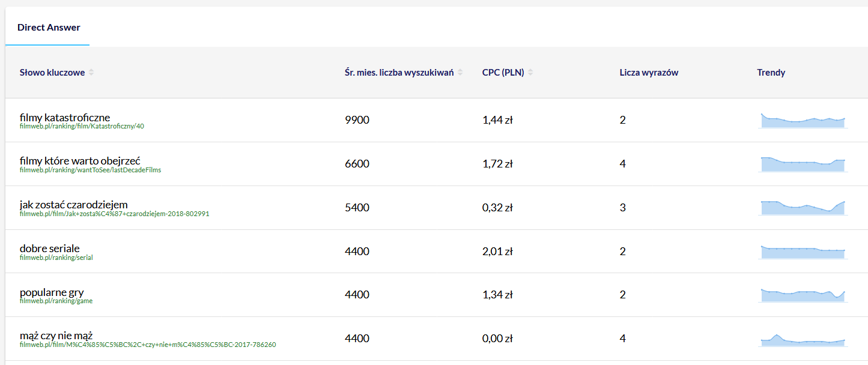Click trend sparkline for 'popularne gry'
This screenshot has height=365, width=868.
point(803,295)
